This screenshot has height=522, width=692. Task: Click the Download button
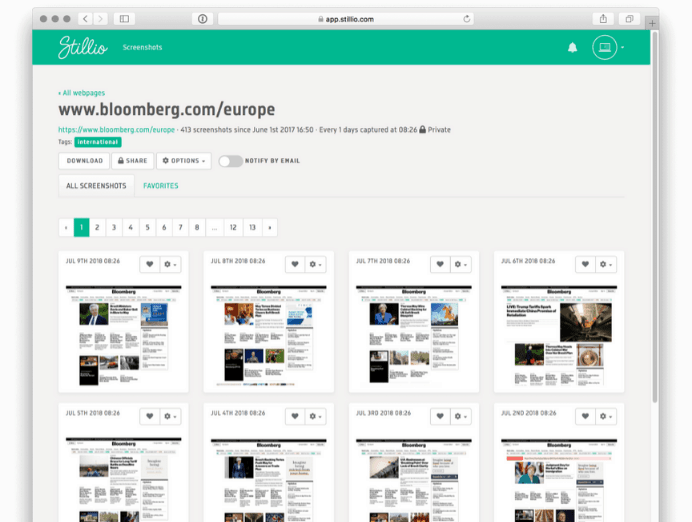[84, 161]
